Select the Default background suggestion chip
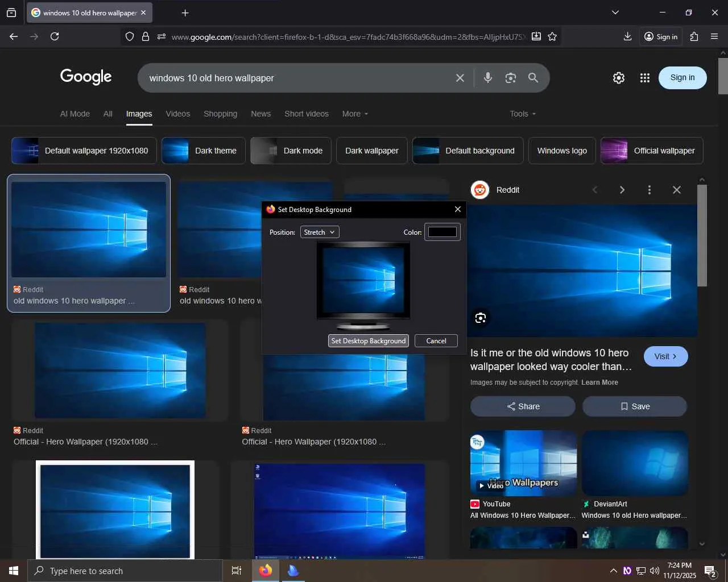Screen dimensions: 728x582 pyautogui.click(x=468, y=151)
